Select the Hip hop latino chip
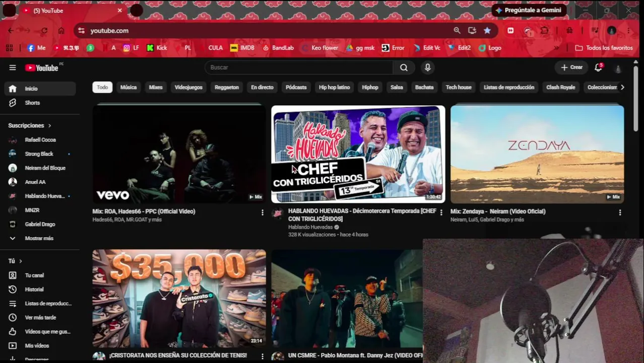The image size is (644, 363). point(334,87)
